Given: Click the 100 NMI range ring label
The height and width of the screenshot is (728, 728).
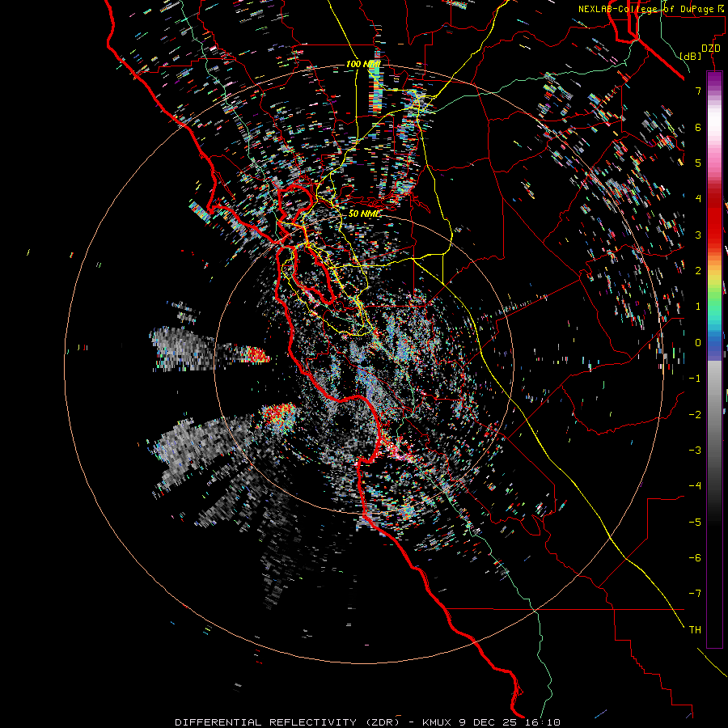Looking at the screenshot, I should [x=363, y=64].
